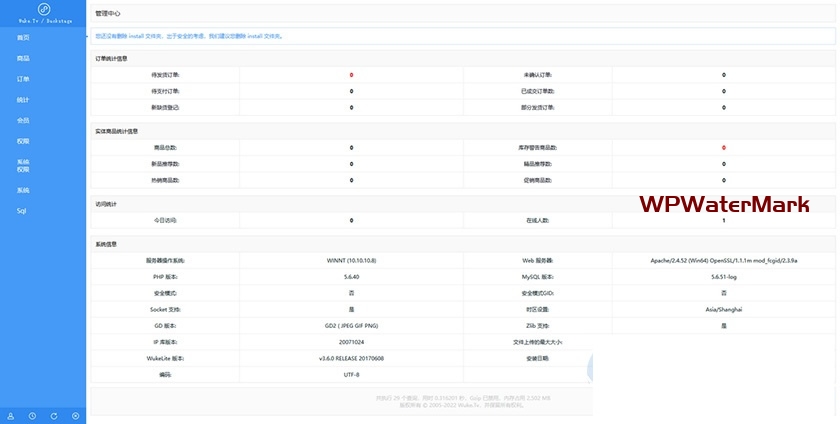840x424 pixels.
Task: Click the 未确认订单 label
Action: coord(539,75)
